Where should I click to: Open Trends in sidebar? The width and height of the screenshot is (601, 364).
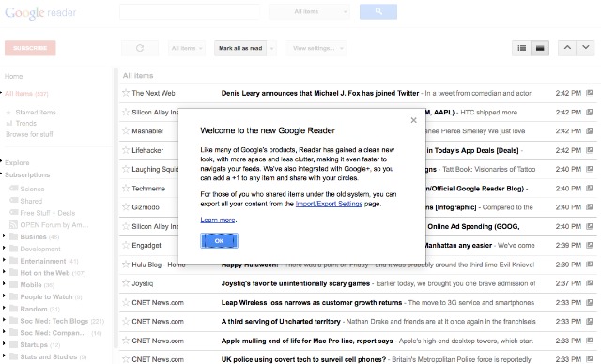(25, 123)
